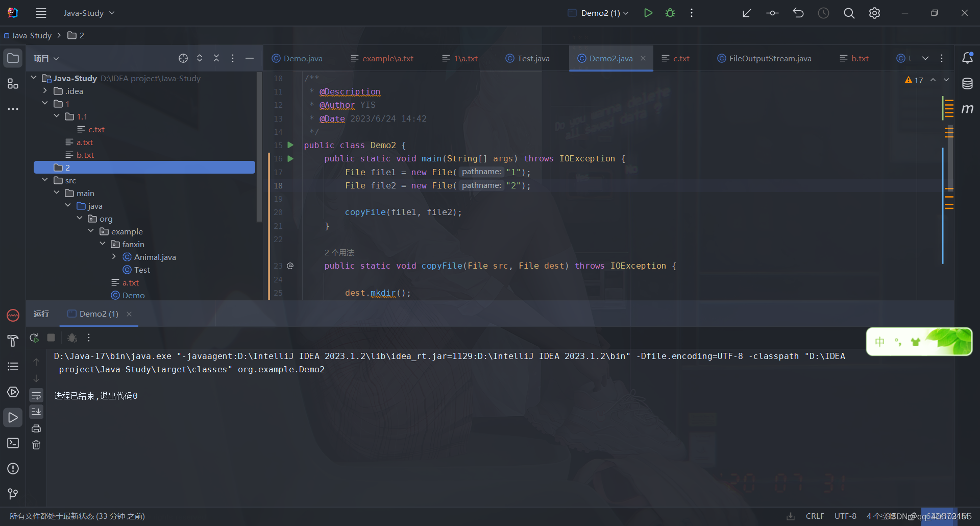Viewport: 980px width, 526px height.
Task: Open the Project tool window folder icon
Action: tap(13, 58)
